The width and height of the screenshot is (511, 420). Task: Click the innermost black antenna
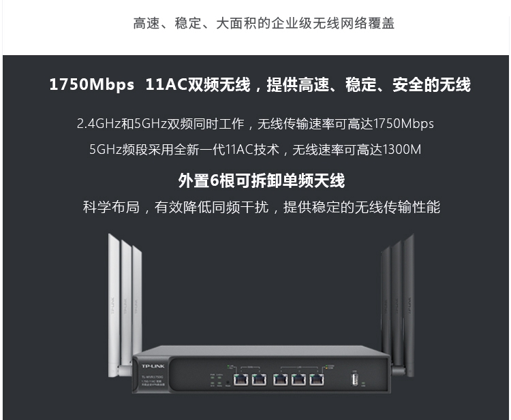pos(386,300)
